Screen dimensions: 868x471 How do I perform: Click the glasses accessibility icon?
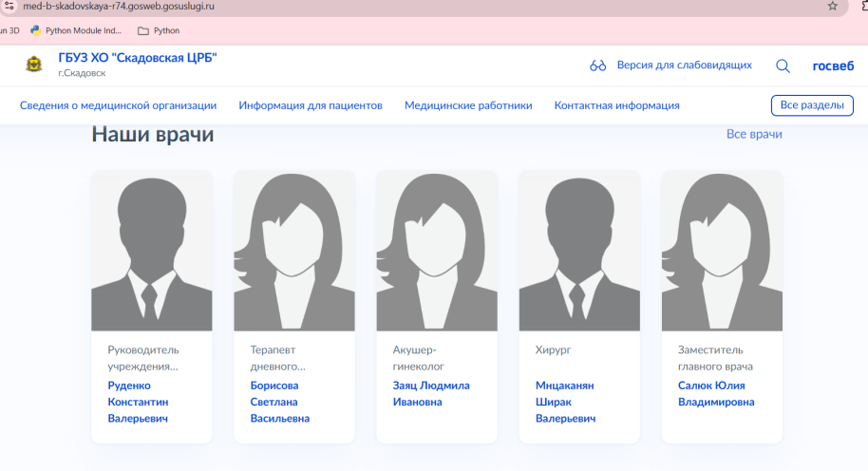pos(598,66)
